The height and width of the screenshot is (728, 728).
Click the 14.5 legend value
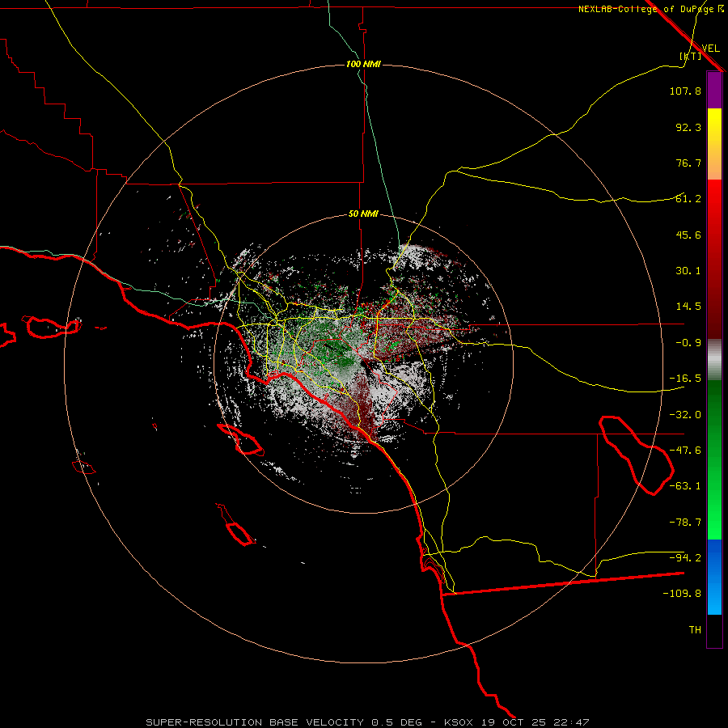688,307
